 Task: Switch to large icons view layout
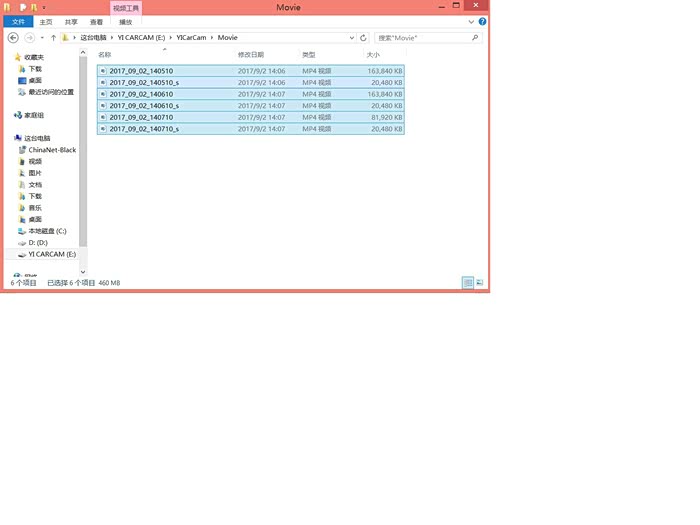pyautogui.click(x=480, y=283)
